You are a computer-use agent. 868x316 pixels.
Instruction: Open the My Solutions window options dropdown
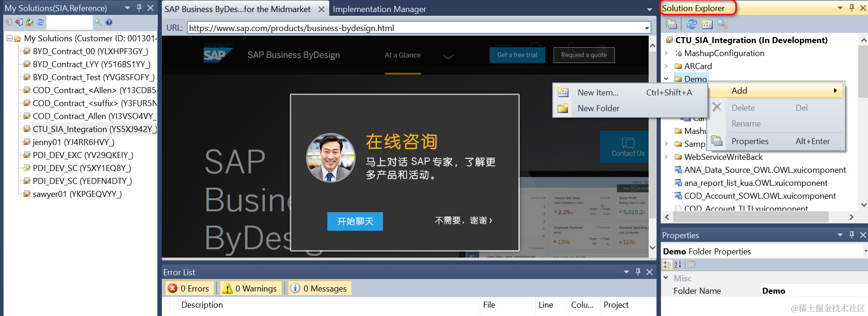128,8
